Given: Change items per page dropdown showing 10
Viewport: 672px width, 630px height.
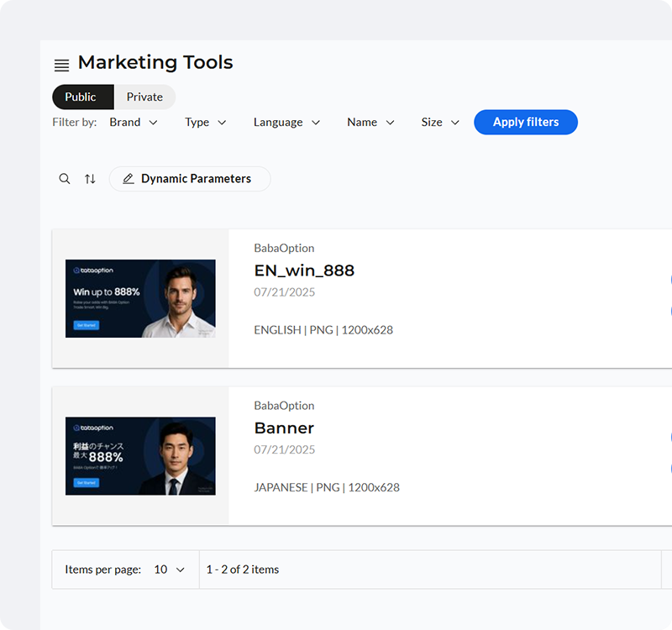Looking at the screenshot, I should tap(170, 570).
